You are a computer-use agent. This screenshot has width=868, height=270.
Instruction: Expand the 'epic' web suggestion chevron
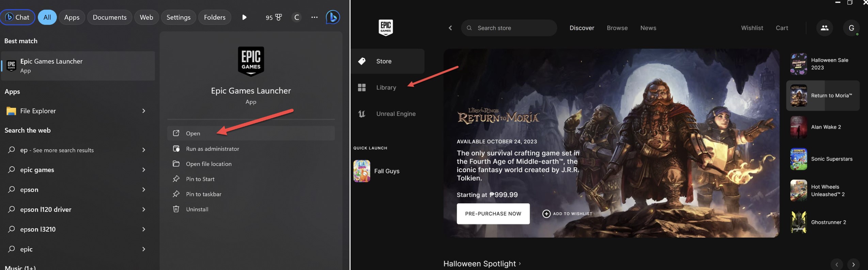tap(144, 249)
